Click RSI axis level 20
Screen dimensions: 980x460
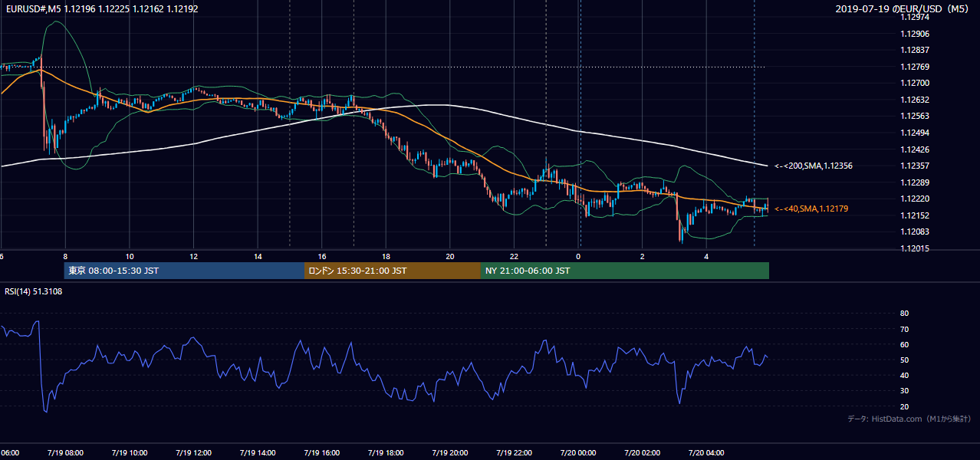point(904,406)
